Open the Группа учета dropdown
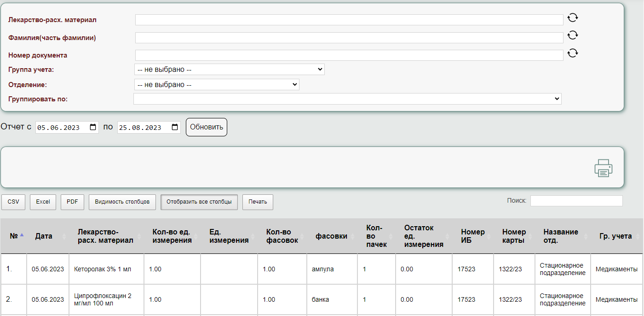The image size is (644, 316). point(229,70)
